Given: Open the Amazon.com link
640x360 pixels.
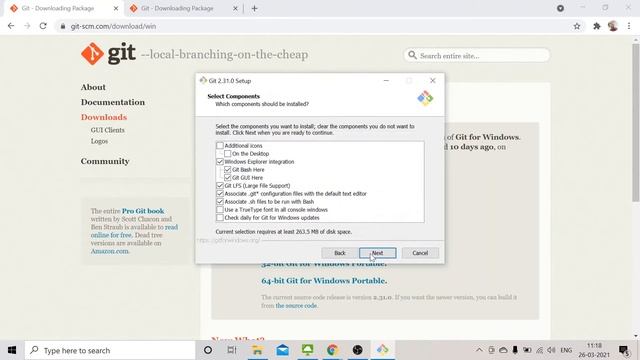Looking at the screenshot, I should (109, 251).
